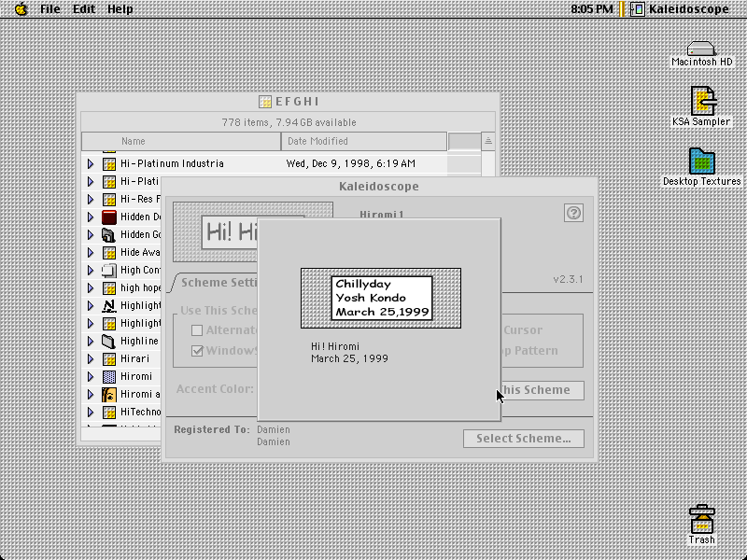The height and width of the screenshot is (560, 747).
Task: Click the Select Scheme... button
Action: click(x=524, y=439)
